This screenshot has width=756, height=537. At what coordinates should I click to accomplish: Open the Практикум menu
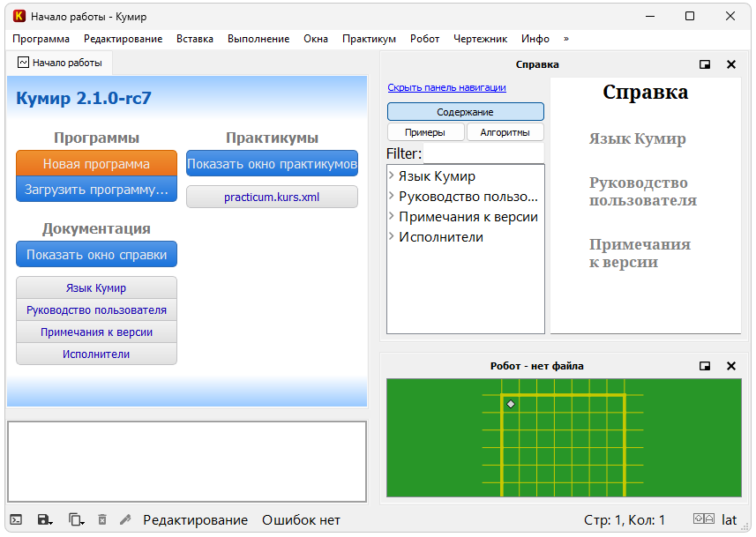(370, 39)
